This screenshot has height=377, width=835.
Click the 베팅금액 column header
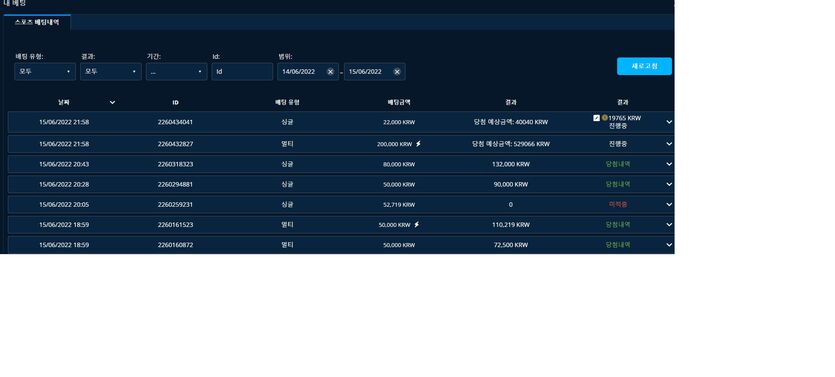click(x=399, y=102)
